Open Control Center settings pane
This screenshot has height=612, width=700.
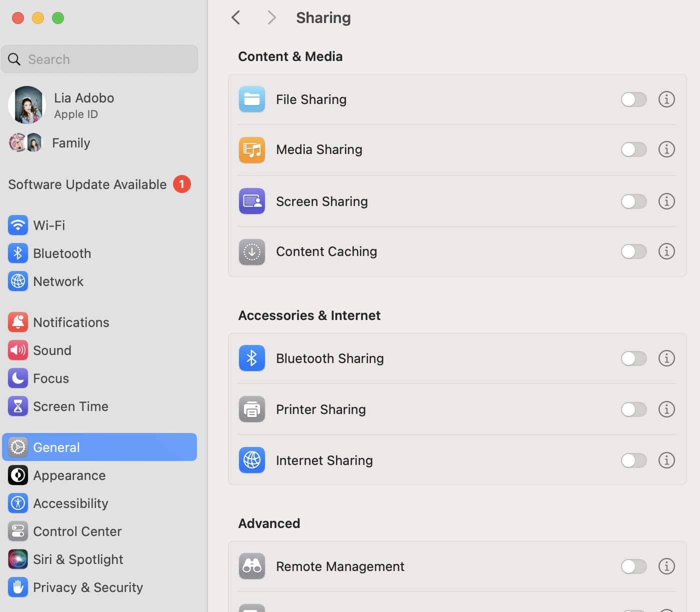coord(77,531)
